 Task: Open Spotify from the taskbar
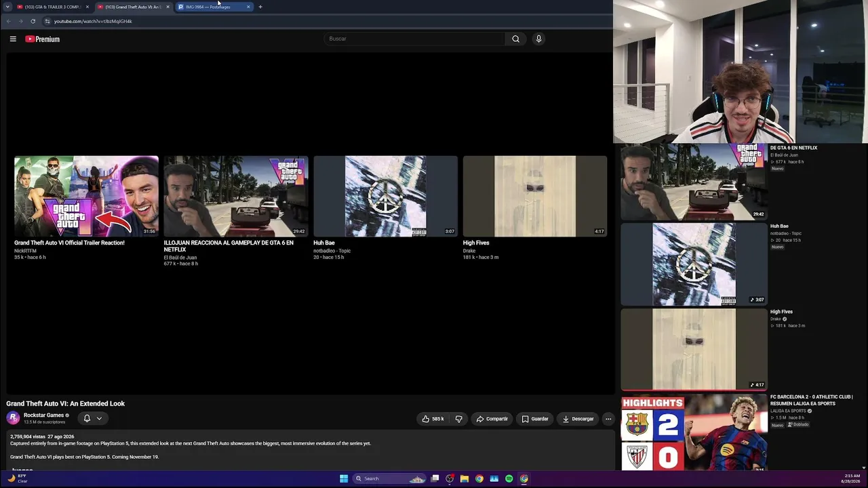[509, 479]
